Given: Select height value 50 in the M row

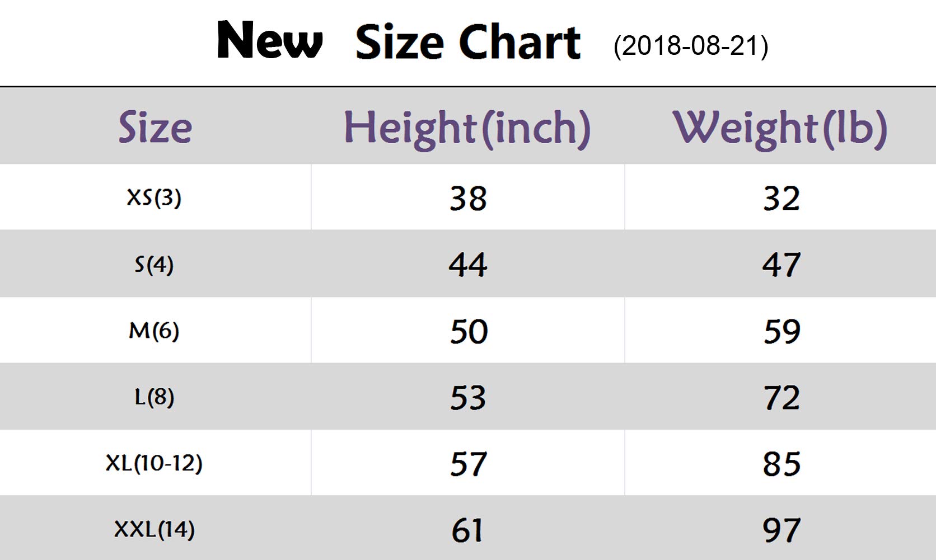Looking at the screenshot, I should tap(469, 331).
